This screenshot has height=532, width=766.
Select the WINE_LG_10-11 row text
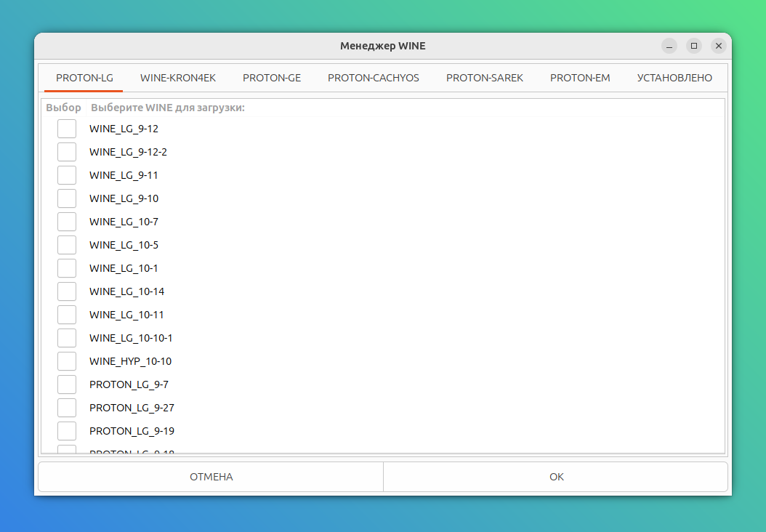pyautogui.click(x=126, y=315)
